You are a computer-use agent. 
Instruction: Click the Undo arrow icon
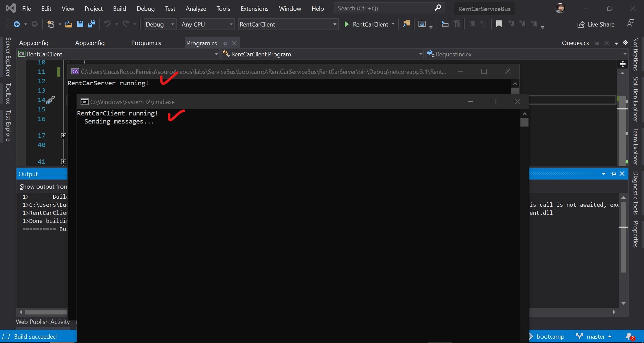107,24
